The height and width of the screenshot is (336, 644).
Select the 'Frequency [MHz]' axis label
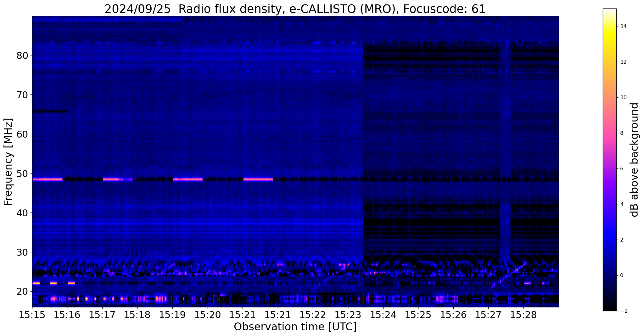tap(8, 162)
